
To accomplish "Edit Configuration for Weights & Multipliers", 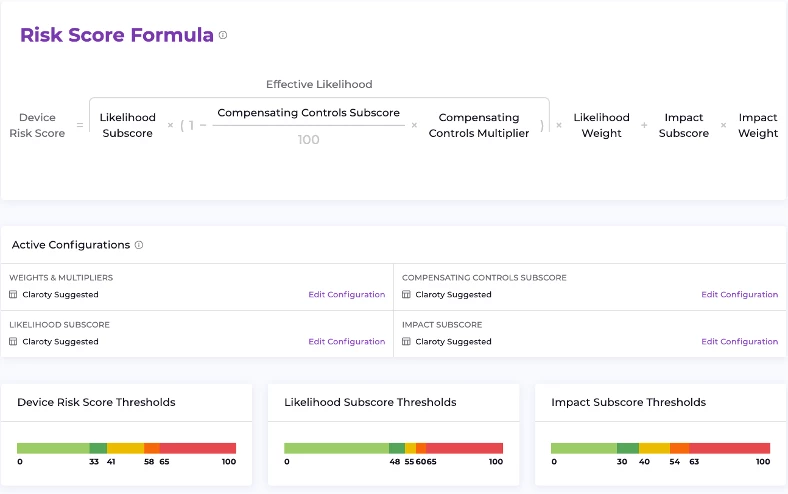I will point(346,295).
